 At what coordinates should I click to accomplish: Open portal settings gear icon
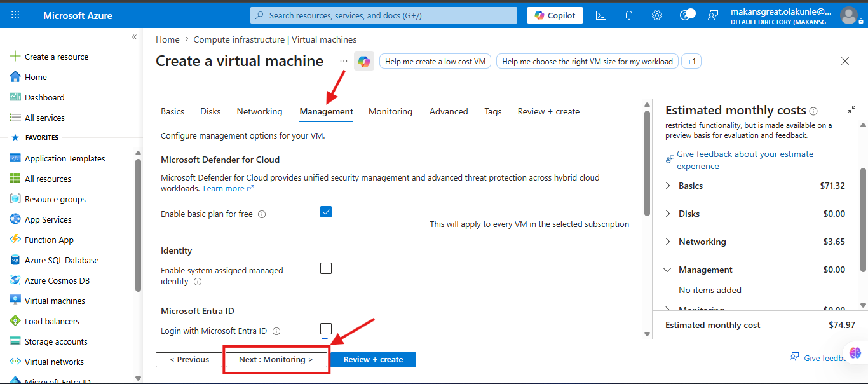tap(657, 15)
